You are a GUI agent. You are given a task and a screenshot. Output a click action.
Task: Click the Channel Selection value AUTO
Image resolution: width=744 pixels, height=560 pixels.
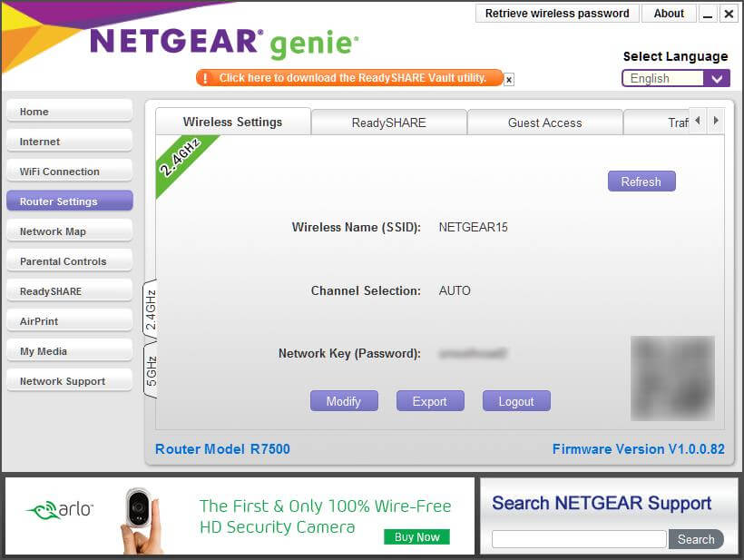click(455, 290)
